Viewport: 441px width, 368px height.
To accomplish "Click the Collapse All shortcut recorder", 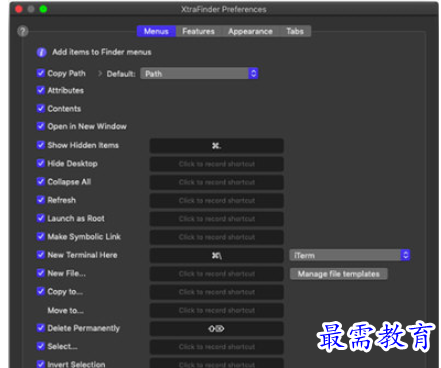I will (217, 182).
